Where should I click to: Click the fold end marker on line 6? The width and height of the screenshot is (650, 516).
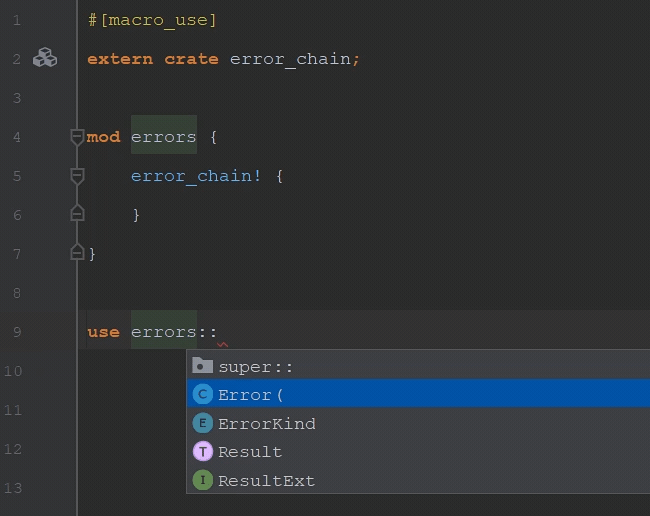(77, 213)
